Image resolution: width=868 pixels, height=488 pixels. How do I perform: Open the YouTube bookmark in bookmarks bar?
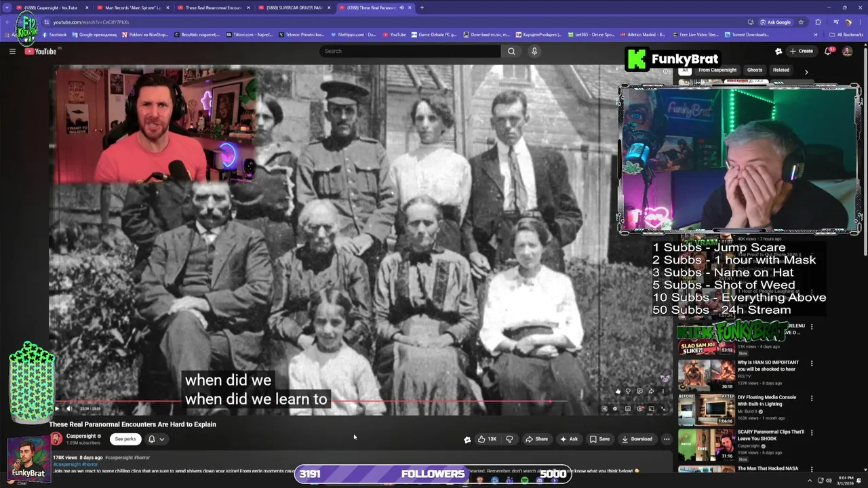click(395, 35)
